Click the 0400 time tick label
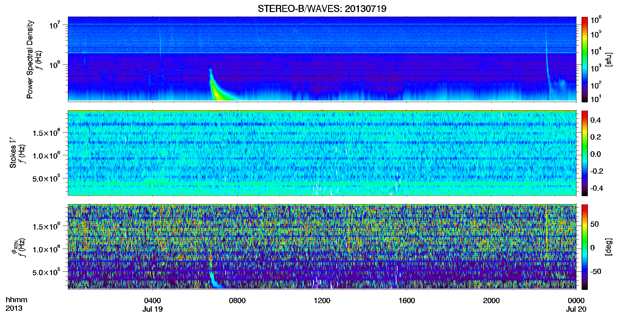644x332 pixels. pyautogui.click(x=152, y=301)
